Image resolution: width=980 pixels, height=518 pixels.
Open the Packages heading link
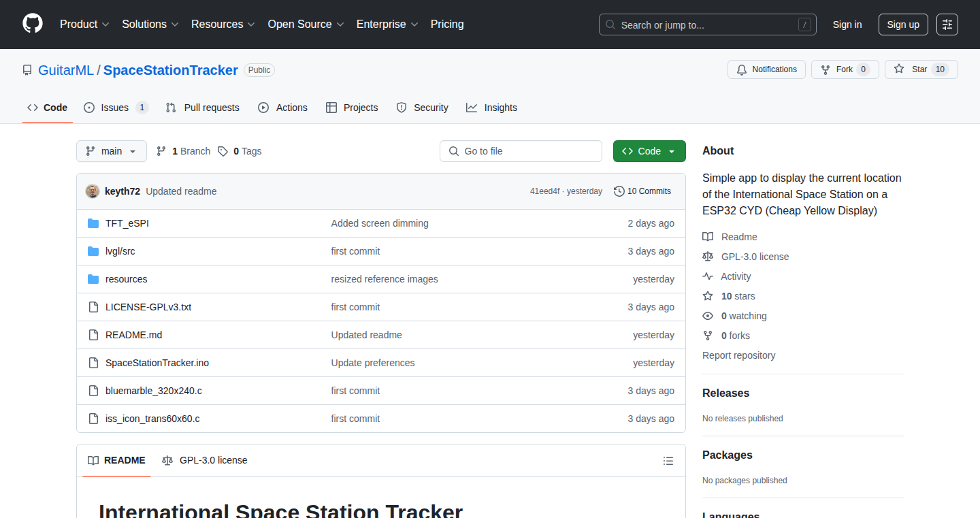[x=728, y=455]
